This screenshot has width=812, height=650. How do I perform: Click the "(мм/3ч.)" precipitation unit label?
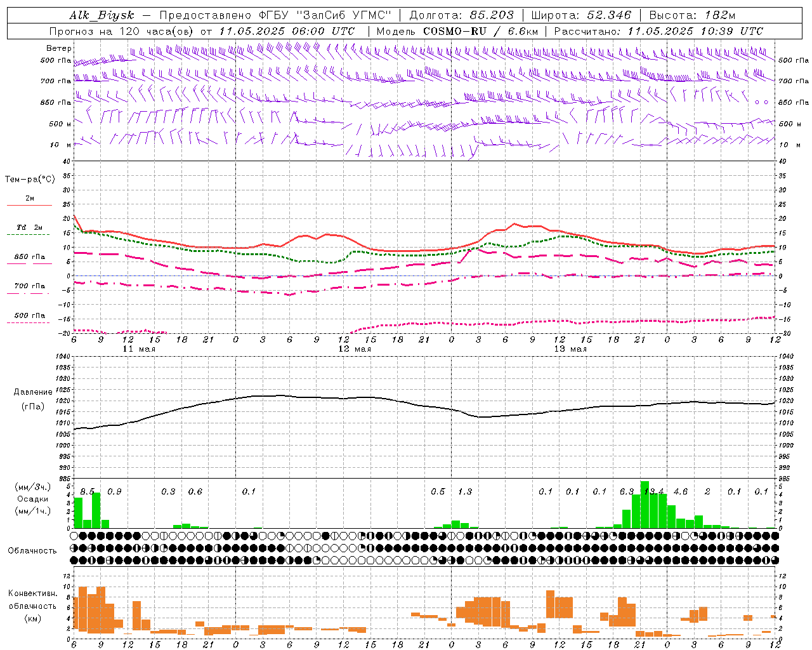click(32, 487)
